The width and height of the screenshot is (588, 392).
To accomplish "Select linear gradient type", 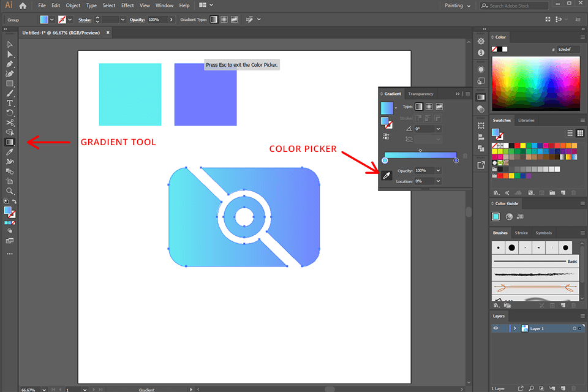I will click(418, 107).
